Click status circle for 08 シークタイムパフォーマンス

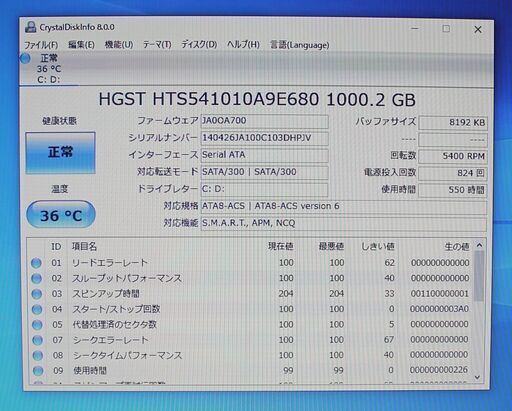pyautogui.click(x=38, y=355)
